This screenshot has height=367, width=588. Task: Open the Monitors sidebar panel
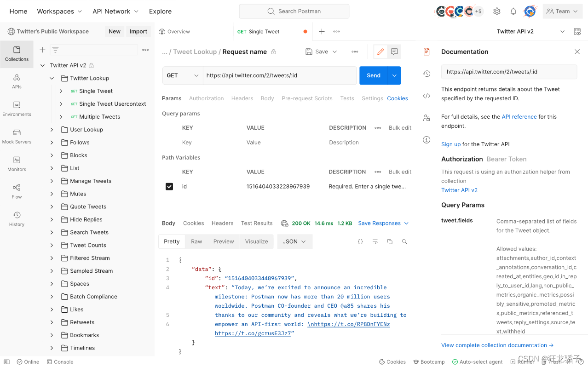point(17,164)
